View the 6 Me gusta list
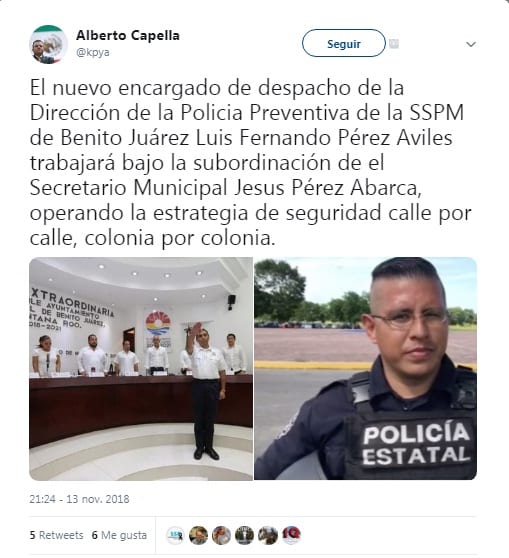 coord(119,535)
